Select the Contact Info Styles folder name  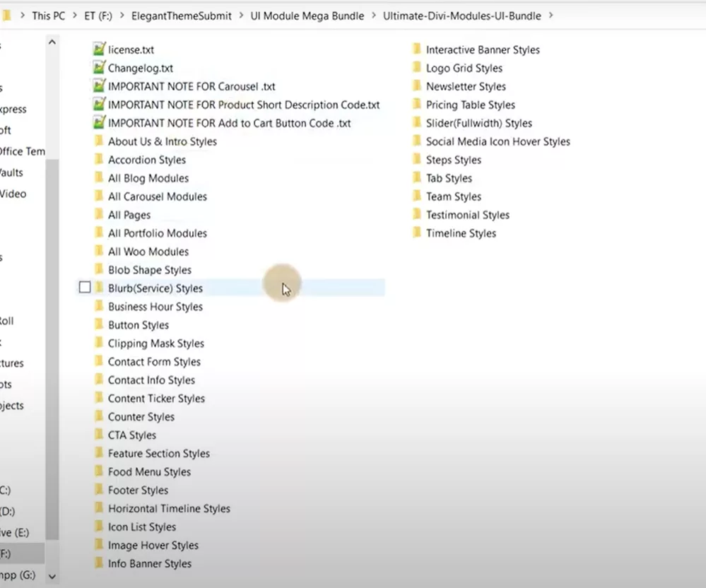pyautogui.click(x=151, y=380)
